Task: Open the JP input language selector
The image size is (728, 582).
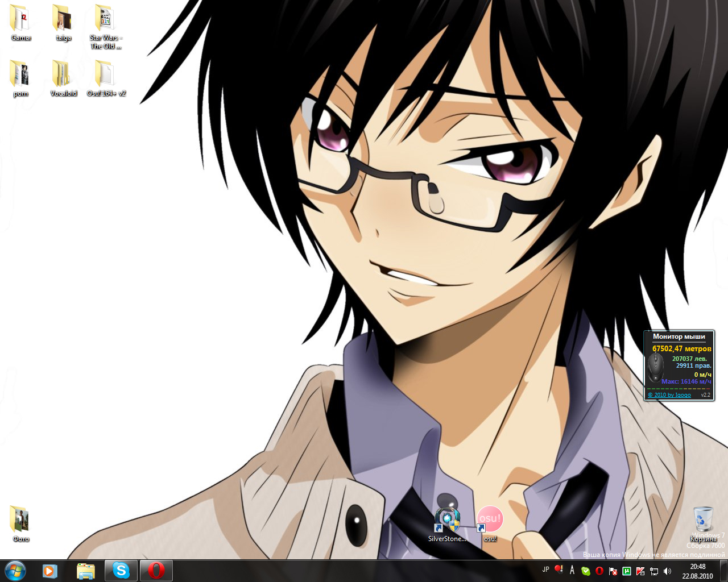Action: pyautogui.click(x=546, y=569)
